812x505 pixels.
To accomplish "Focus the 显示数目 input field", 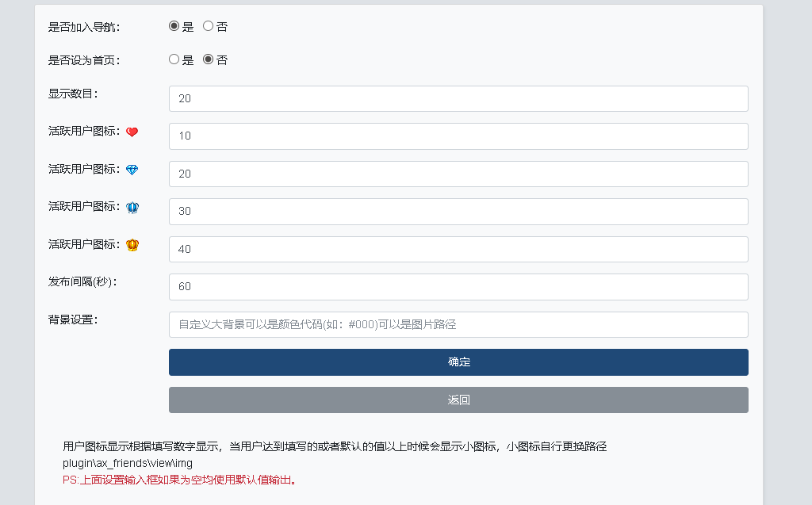I will point(458,99).
